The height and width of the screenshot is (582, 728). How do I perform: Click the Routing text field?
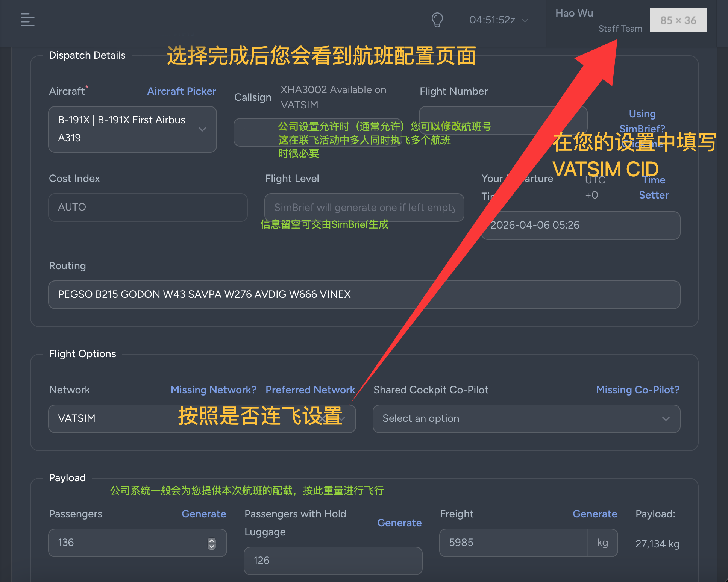click(364, 294)
